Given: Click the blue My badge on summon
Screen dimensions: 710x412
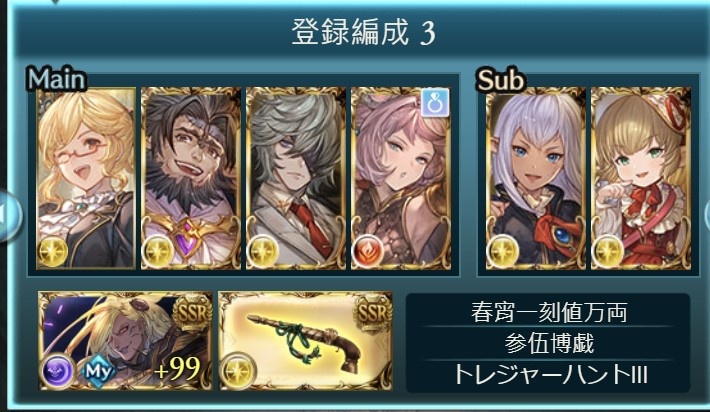Looking at the screenshot, I should point(99,371).
